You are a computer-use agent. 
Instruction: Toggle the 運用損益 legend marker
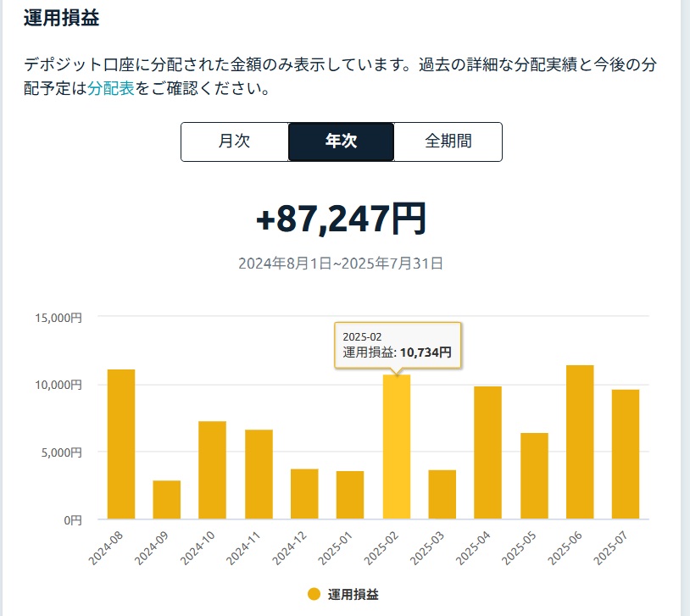point(314,594)
